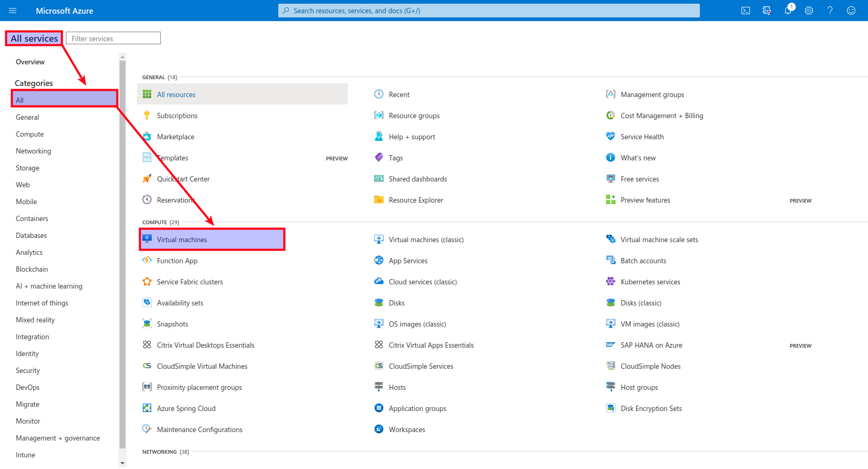Image resolution: width=868 pixels, height=469 pixels.
Task: Open the hamburger portal menu
Action: pos(13,11)
